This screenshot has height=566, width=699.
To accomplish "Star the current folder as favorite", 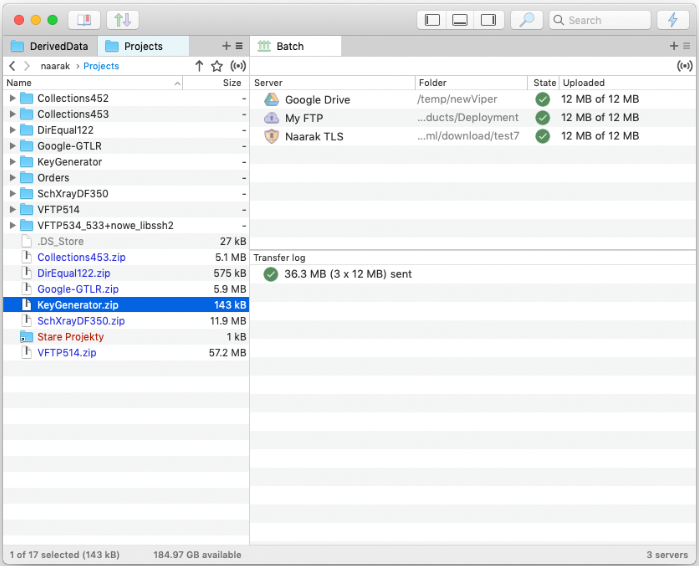I will pos(217,66).
